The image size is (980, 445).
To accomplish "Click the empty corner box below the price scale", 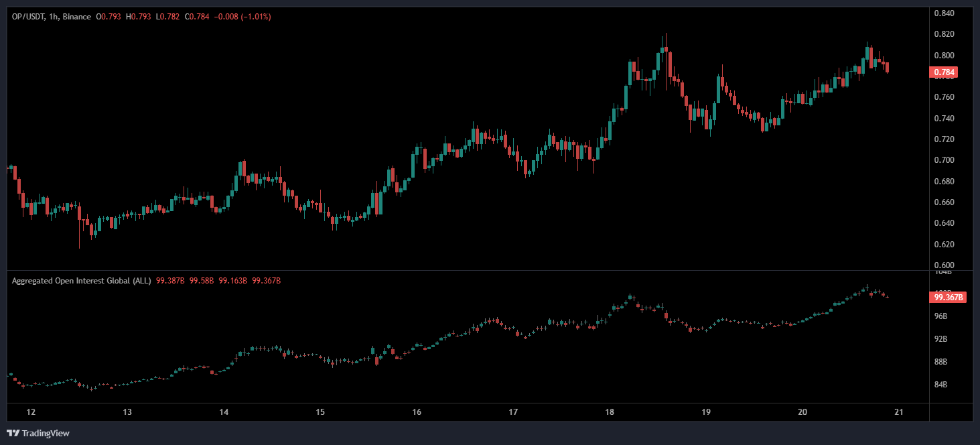I will [951, 412].
